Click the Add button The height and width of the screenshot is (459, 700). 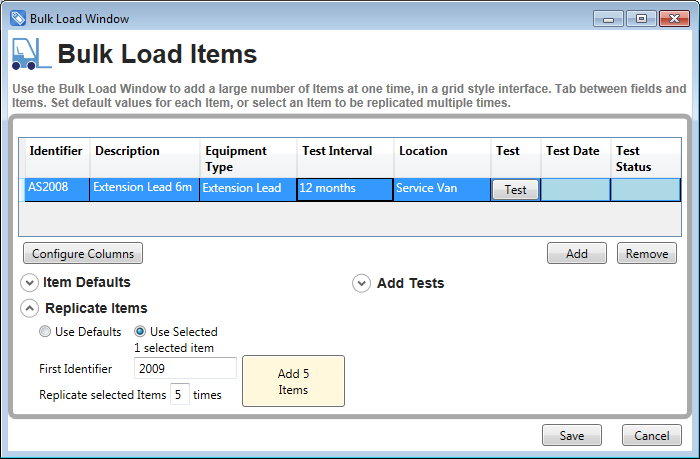click(x=577, y=254)
